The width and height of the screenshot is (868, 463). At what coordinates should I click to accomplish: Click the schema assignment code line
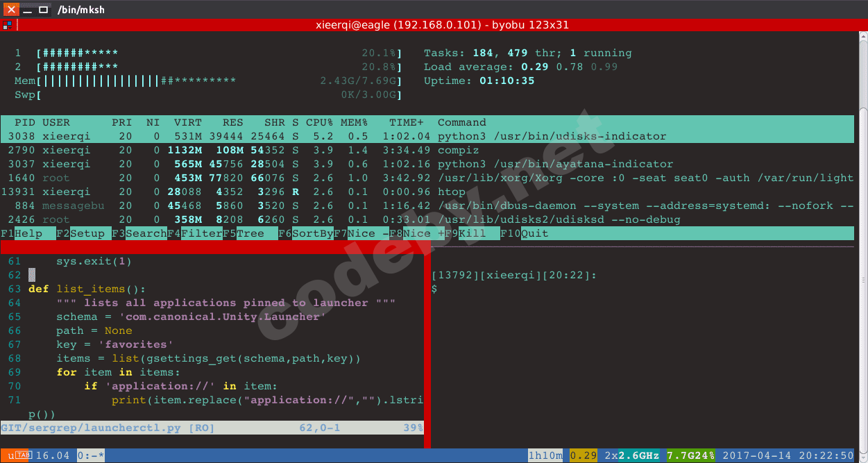pos(192,317)
